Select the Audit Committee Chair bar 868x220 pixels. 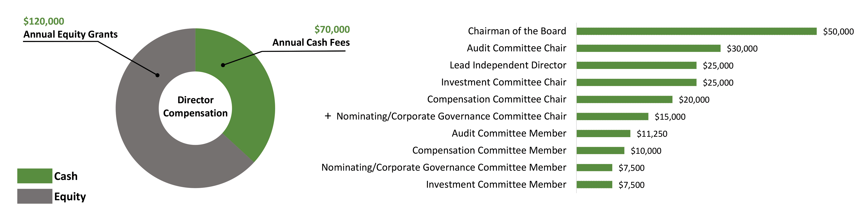click(648, 48)
